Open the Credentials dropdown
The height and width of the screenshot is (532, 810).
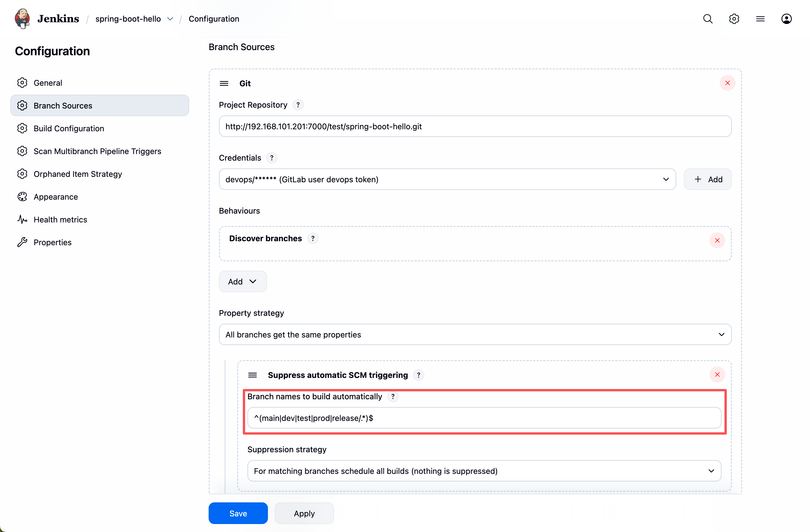447,179
